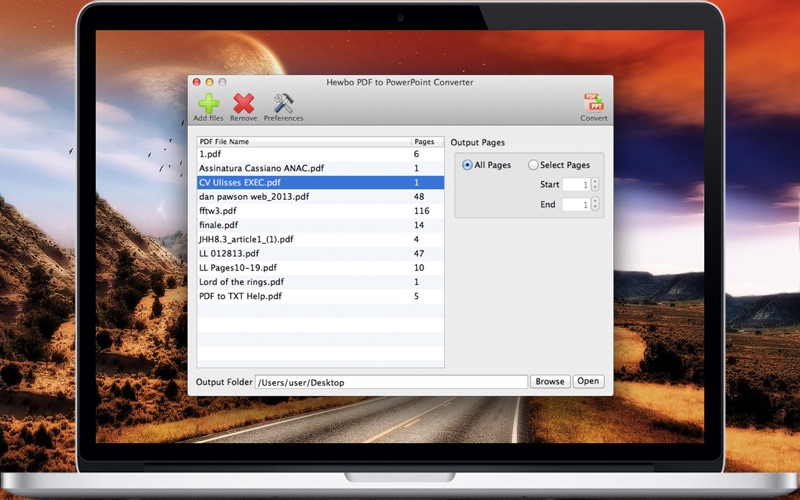
Task: Select the All Pages radio button
Action: (x=467, y=165)
